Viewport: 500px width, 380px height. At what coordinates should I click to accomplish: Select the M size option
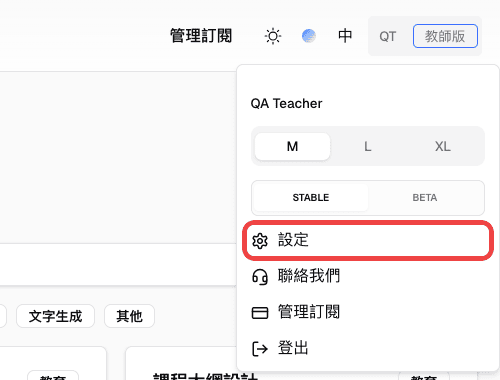click(292, 146)
